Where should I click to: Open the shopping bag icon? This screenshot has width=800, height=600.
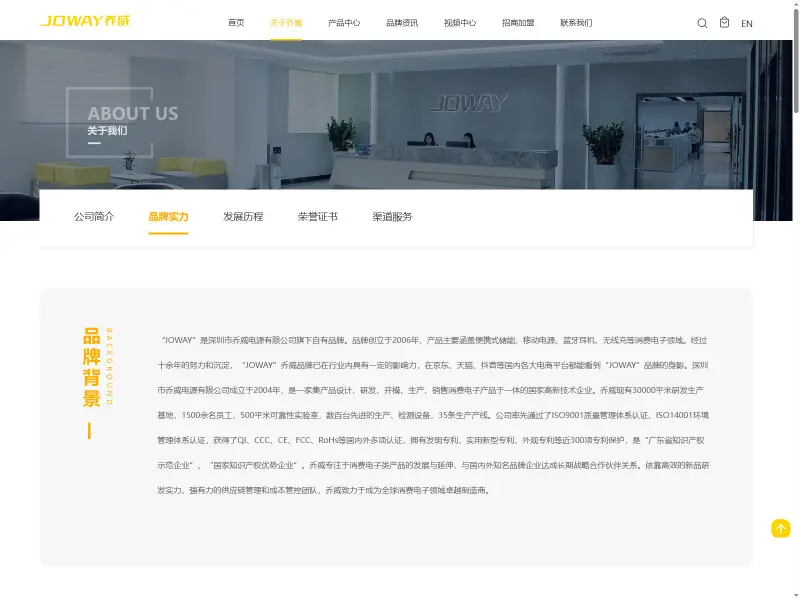(724, 22)
